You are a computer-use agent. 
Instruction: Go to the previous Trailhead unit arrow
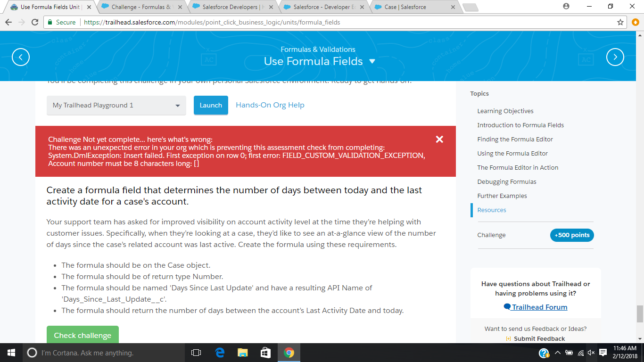(21, 57)
